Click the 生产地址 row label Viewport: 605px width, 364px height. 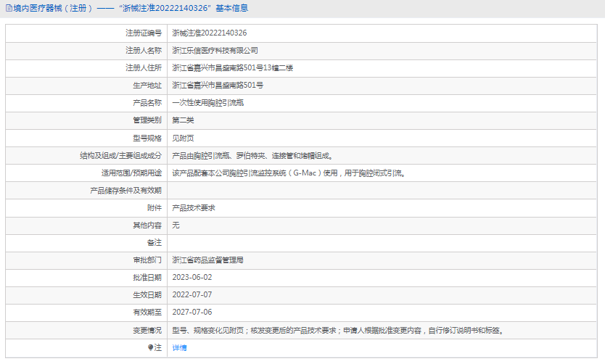[x=147, y=86]
